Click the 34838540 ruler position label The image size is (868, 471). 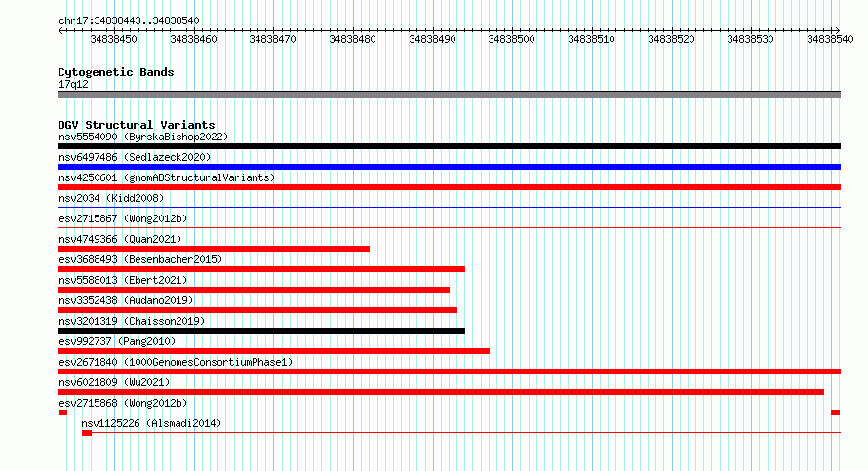(830, 39)
